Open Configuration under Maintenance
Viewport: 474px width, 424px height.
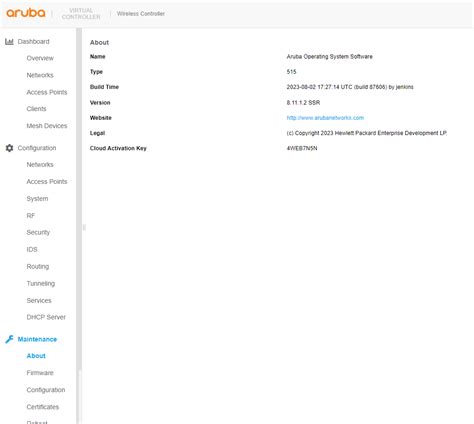(46, 390)
